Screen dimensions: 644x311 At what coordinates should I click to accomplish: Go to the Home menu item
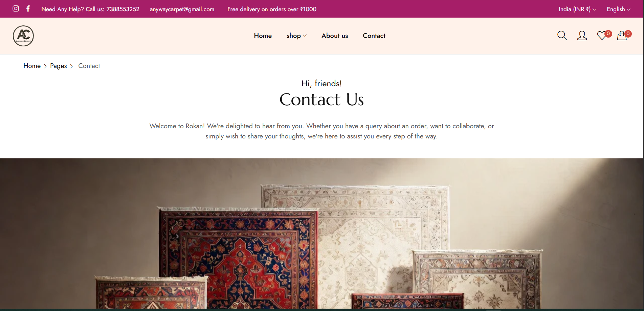tap(263, 36)
